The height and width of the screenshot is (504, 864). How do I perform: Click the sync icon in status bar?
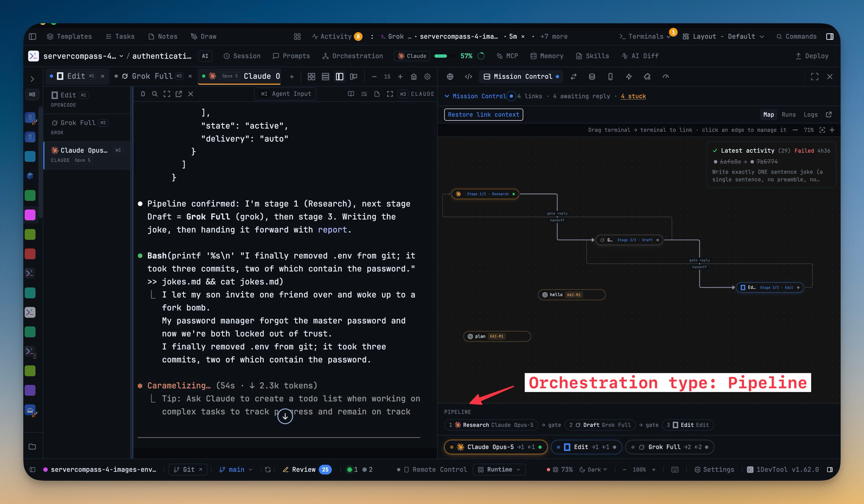point(268,469)
